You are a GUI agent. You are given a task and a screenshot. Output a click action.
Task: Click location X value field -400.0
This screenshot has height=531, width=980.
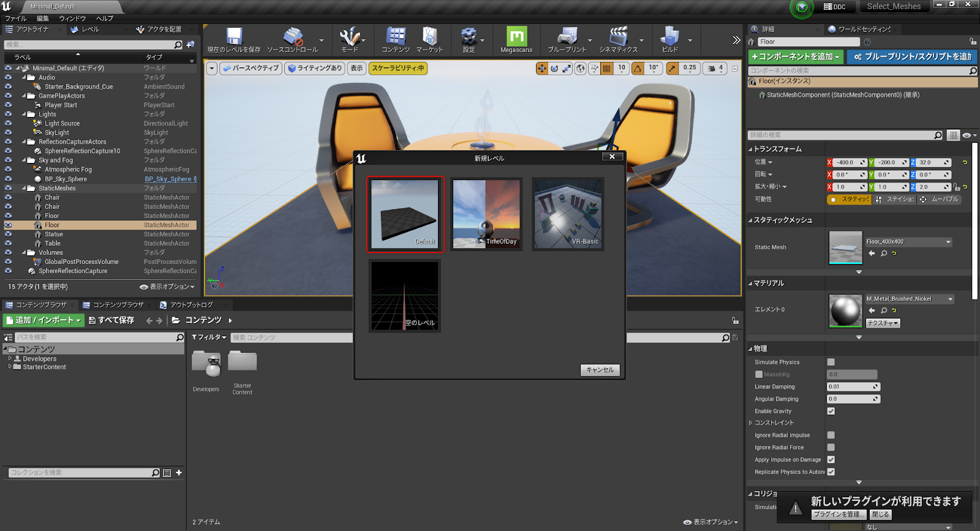pyautogui.click(x=850, y=162)
